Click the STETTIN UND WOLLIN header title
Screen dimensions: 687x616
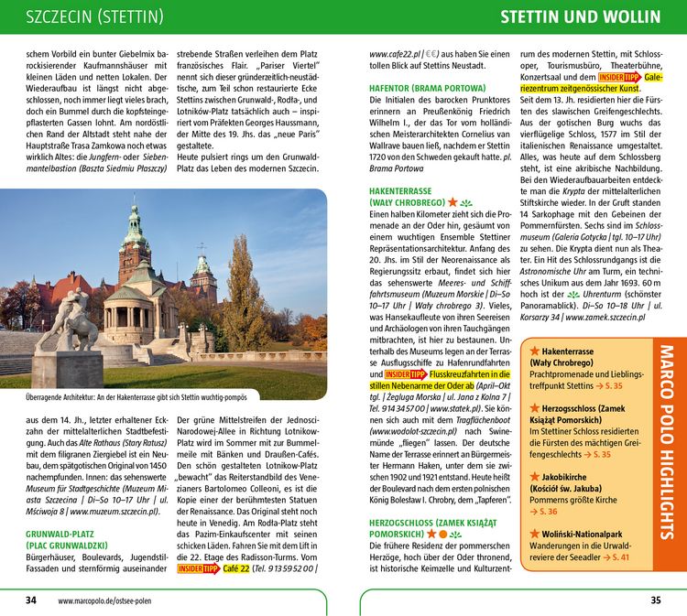[x=581, y=16]
